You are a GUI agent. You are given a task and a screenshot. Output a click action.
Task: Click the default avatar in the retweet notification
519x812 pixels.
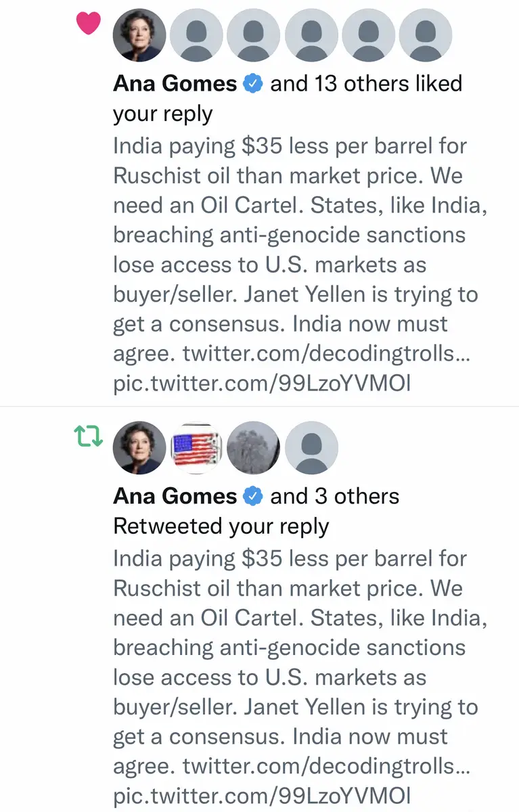tap(311, 448)
